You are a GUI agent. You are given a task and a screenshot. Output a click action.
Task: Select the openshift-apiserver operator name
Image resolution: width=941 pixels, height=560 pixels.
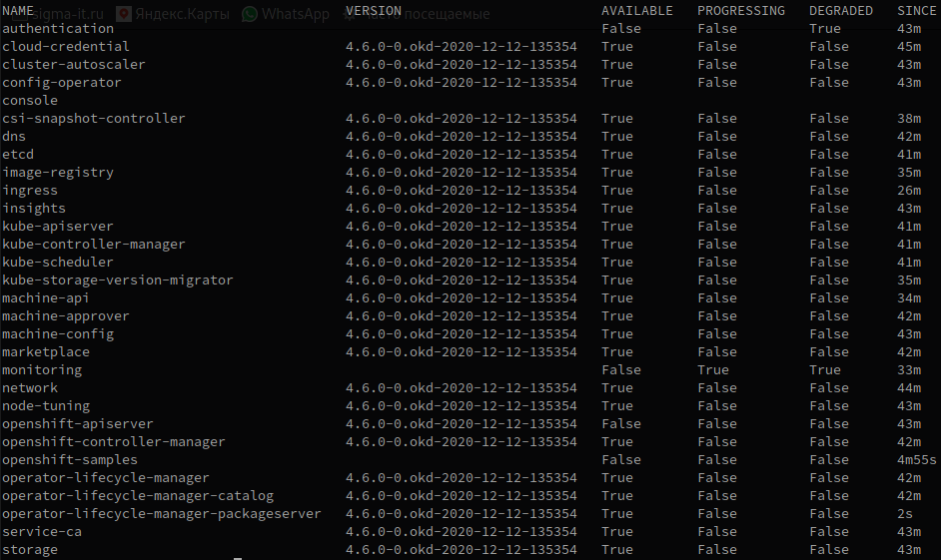[77, 424]
